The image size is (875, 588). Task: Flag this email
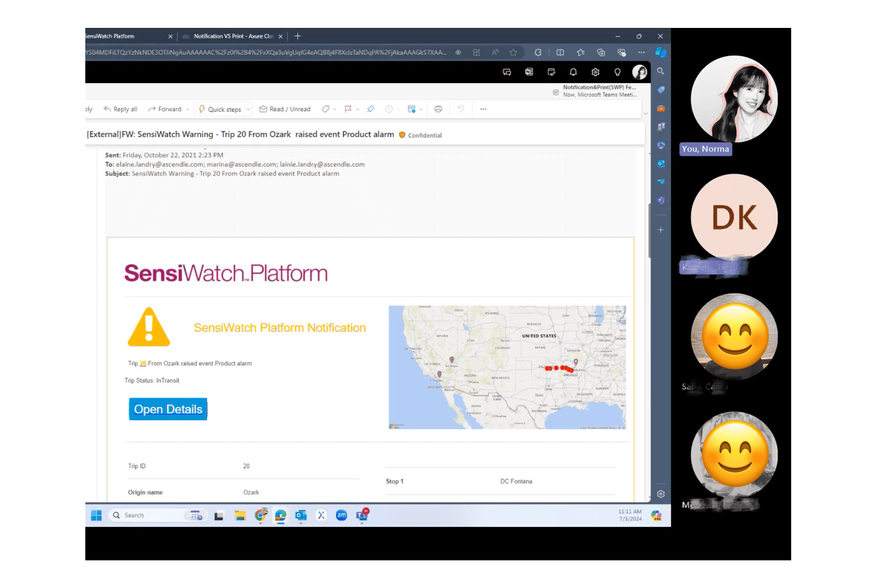pyautogui.click(x=348, y=109)
